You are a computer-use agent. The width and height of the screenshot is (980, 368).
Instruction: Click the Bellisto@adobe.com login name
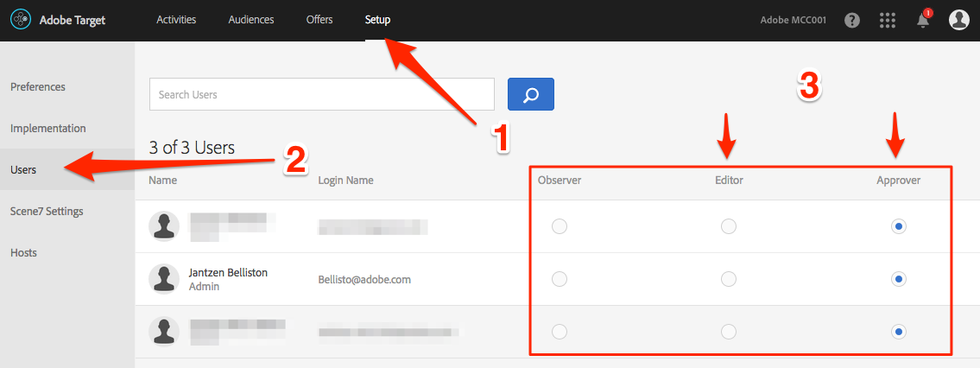(x=364, y=279)
